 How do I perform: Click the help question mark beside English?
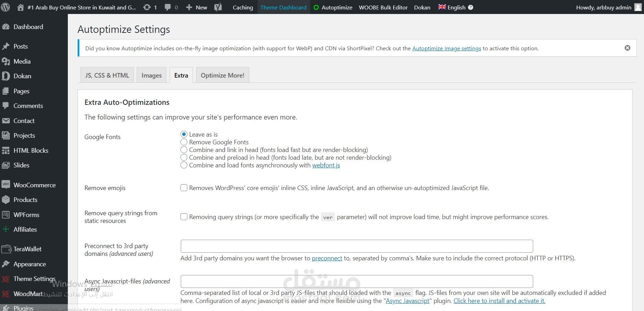coord(471,7)
